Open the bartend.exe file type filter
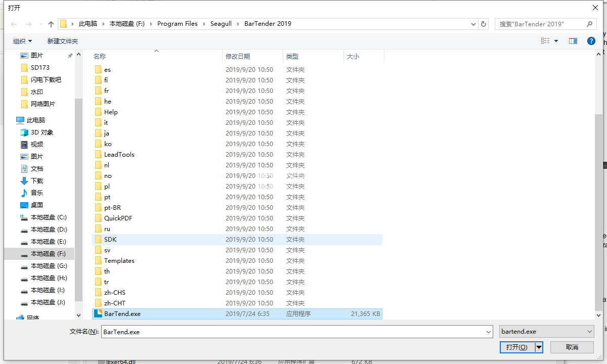The height and width of the screenshot is (364, 607). click(x=546, y=332)
